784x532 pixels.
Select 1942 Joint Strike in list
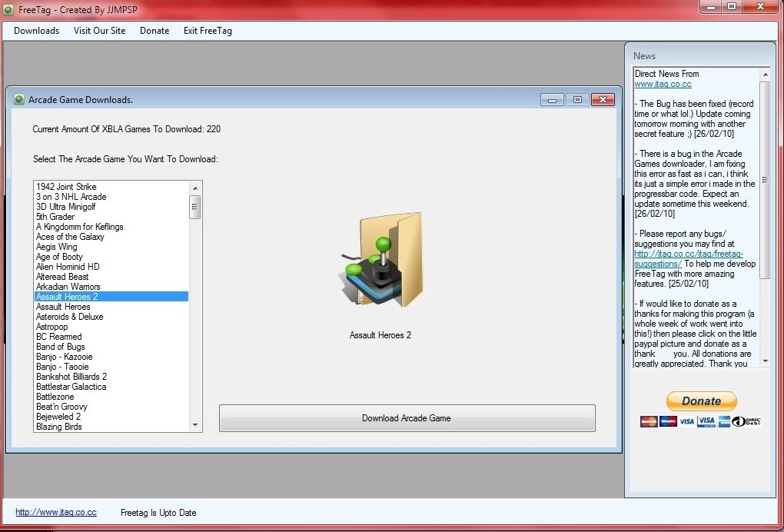pyautogui.click(x=111, y=187)
